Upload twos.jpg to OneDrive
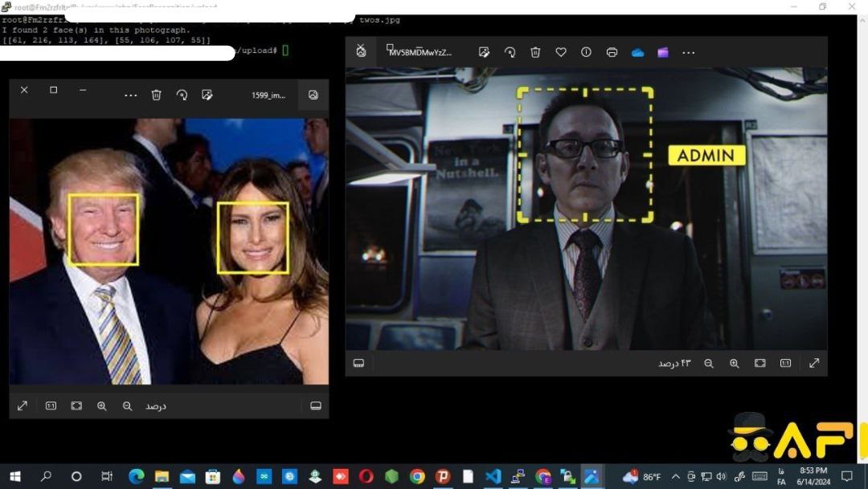The height and width of the screenshot is (489, 868). click(x=637, y=52)
